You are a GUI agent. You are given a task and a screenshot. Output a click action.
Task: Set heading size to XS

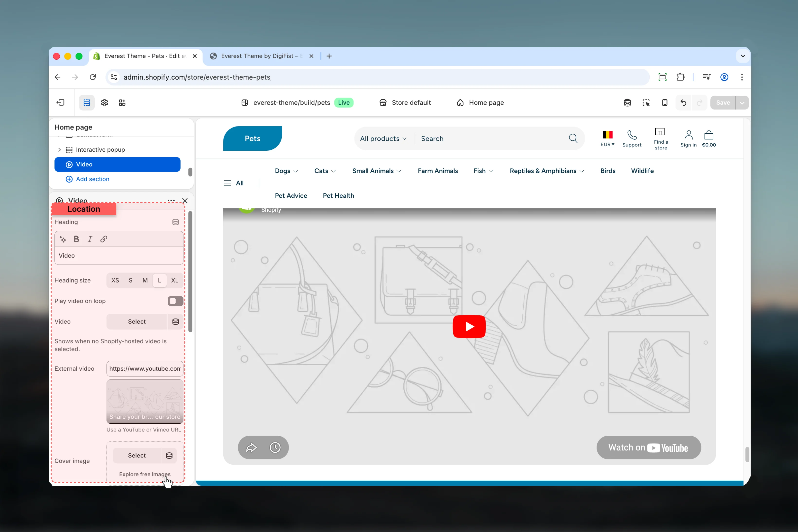(115, 280)
